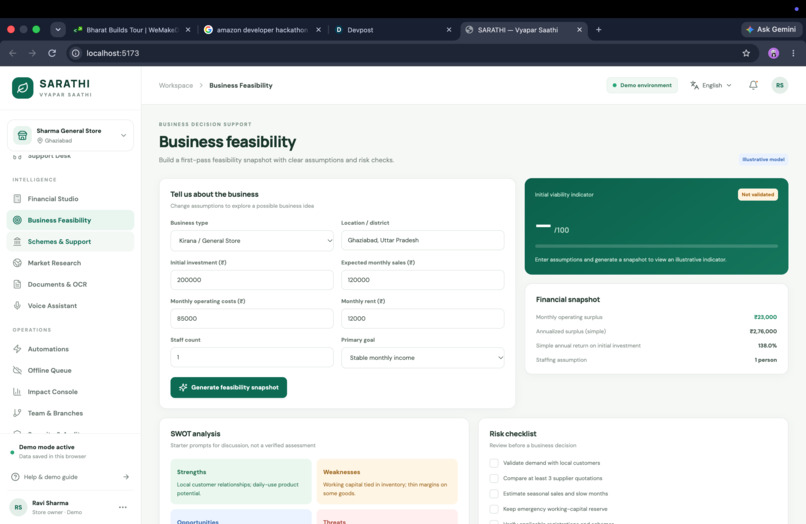The width and height of the screenshot is (806, 524).
Task: Click the Impact Console chart icon
Action: pyautogui.click(x=17, y=392)
